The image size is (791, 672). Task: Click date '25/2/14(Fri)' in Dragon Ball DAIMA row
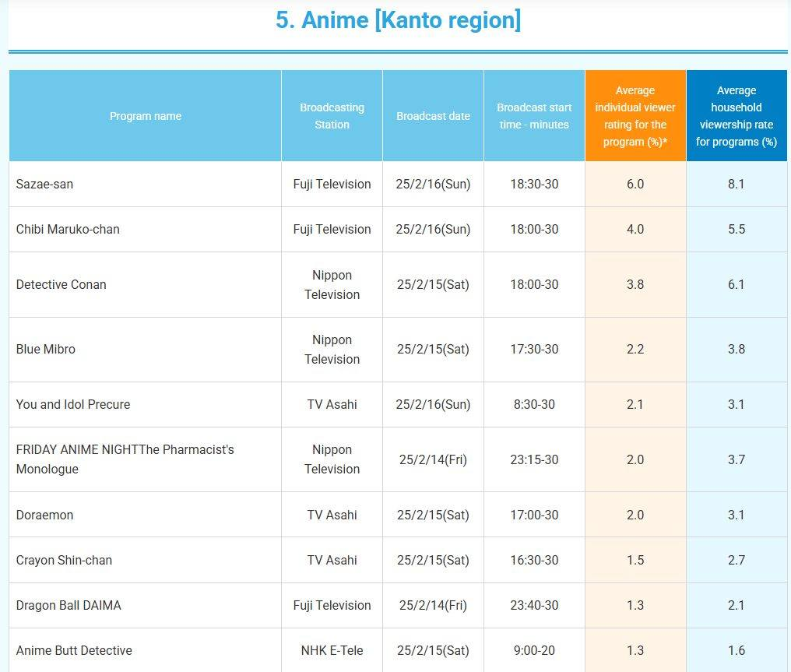(x=433, y=605)
